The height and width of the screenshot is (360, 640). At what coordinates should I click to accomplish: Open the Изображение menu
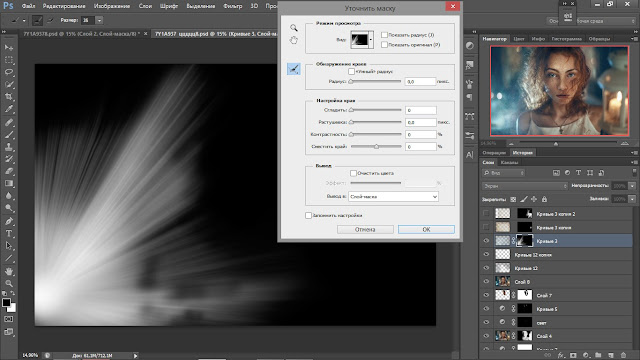[x=112, y=6]
